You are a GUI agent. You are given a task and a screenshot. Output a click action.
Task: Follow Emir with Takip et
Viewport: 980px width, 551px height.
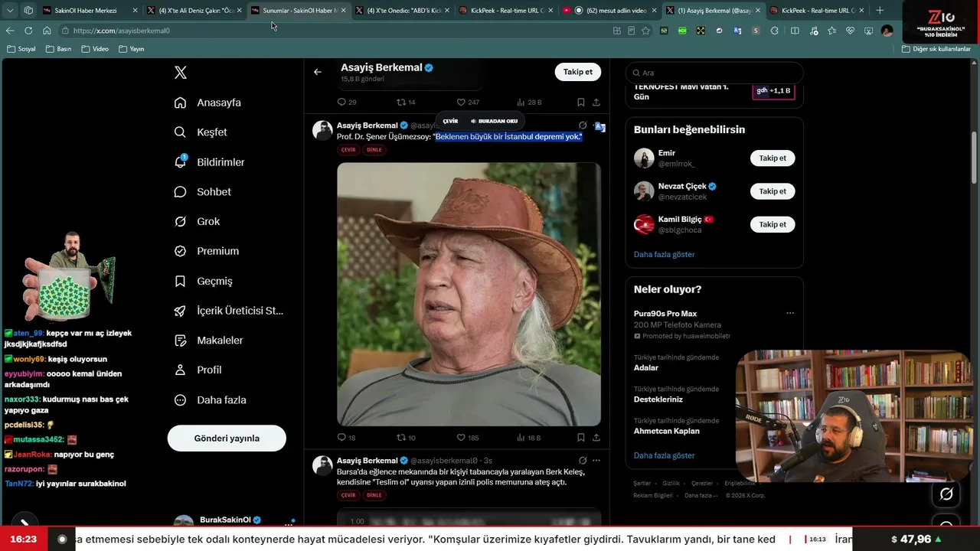[x=773, y=158]
